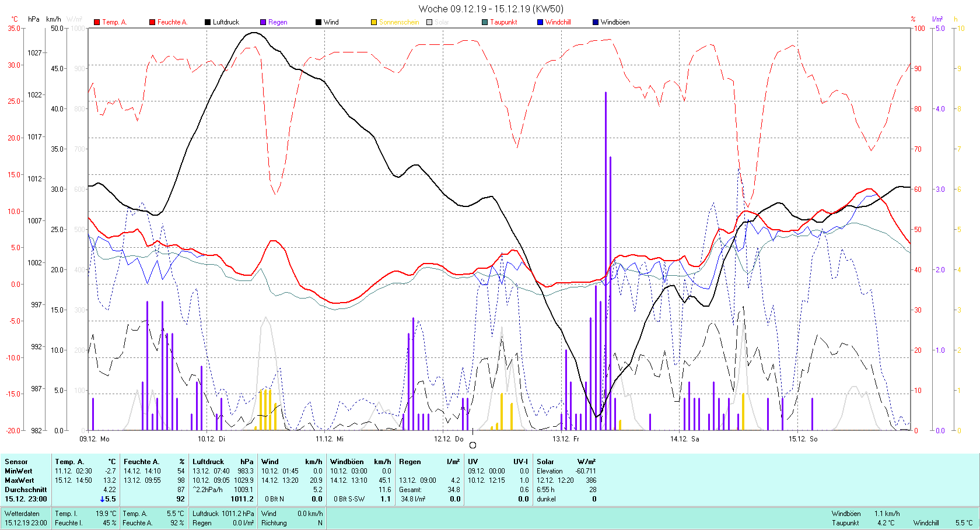Image resolution: width=980 pixels, height=530 pixels.
Task: Click the max solar value 386
Action: click(591, 480)
